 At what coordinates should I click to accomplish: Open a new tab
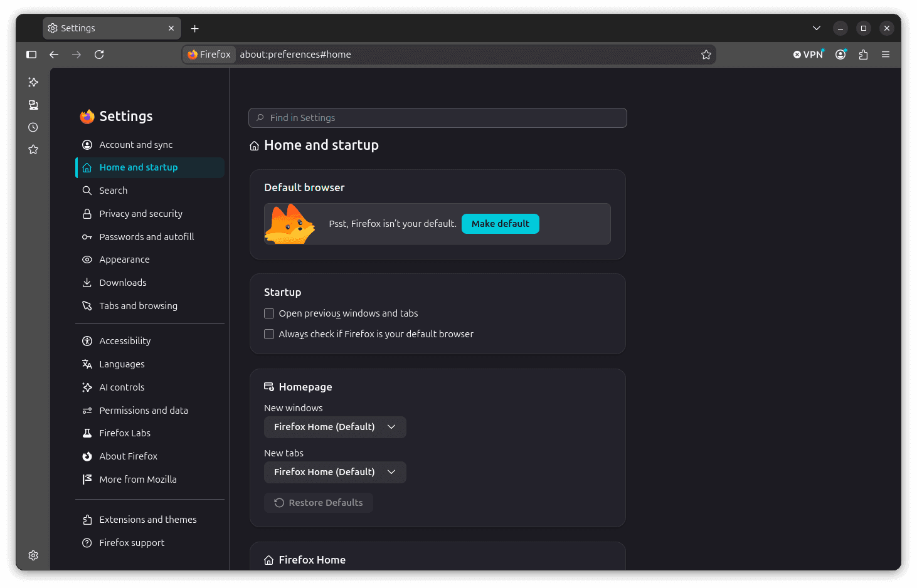coord(195,28)
